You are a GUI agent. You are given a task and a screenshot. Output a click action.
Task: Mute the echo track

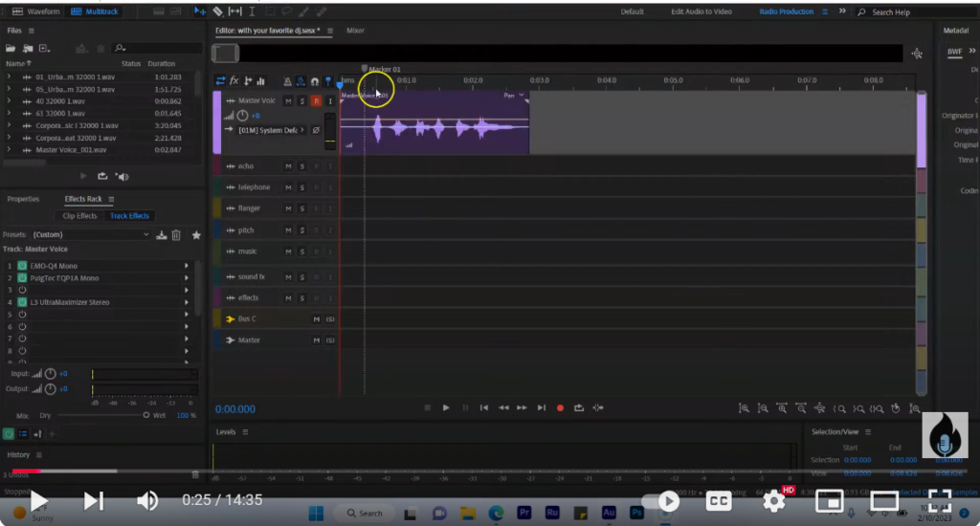coord(288,166)
